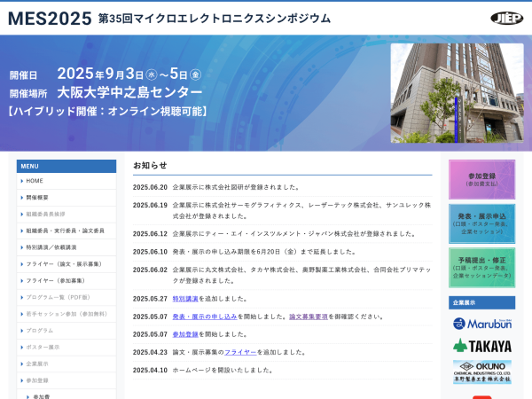Open 企業展示 in the side menu
The width and height of the screenshot is (532, 399).
click(x=66, y=364)
